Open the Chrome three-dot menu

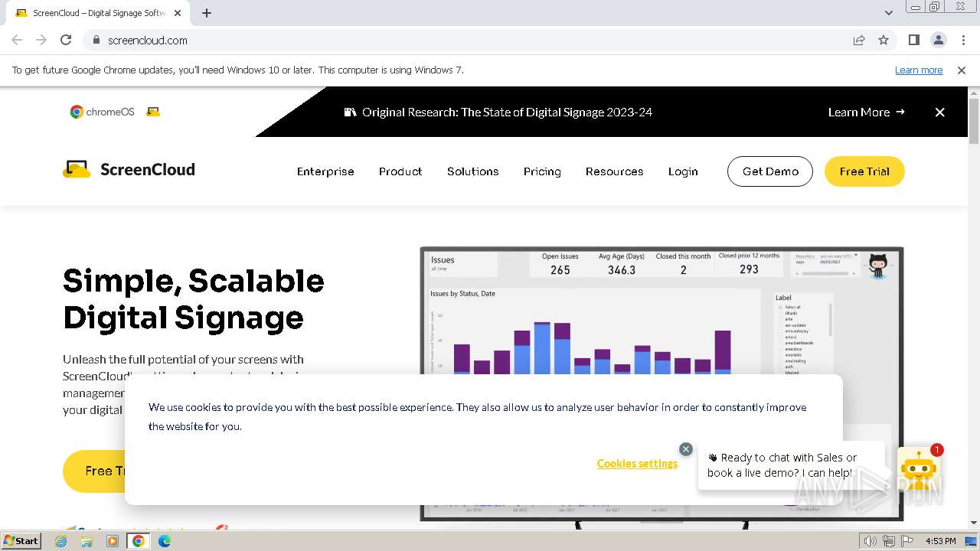pos(963,40)
